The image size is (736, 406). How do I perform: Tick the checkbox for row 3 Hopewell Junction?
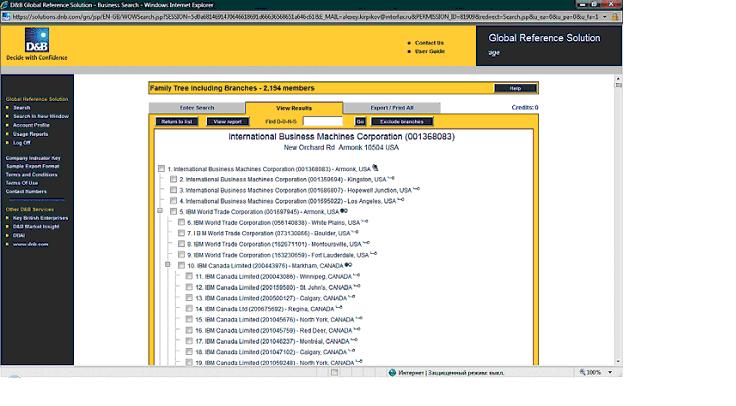[x=173, y=190]
